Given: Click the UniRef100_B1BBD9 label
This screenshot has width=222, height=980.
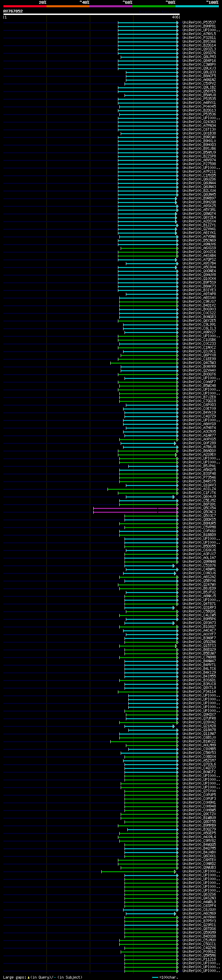Looking at the screenshot, I should pos(199,535).
